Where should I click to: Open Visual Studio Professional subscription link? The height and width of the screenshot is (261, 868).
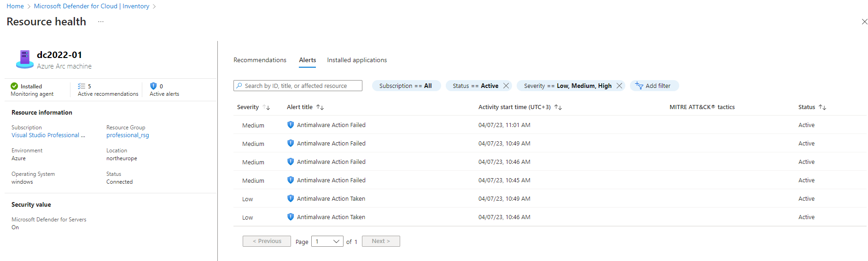click(x=47, y=135)
